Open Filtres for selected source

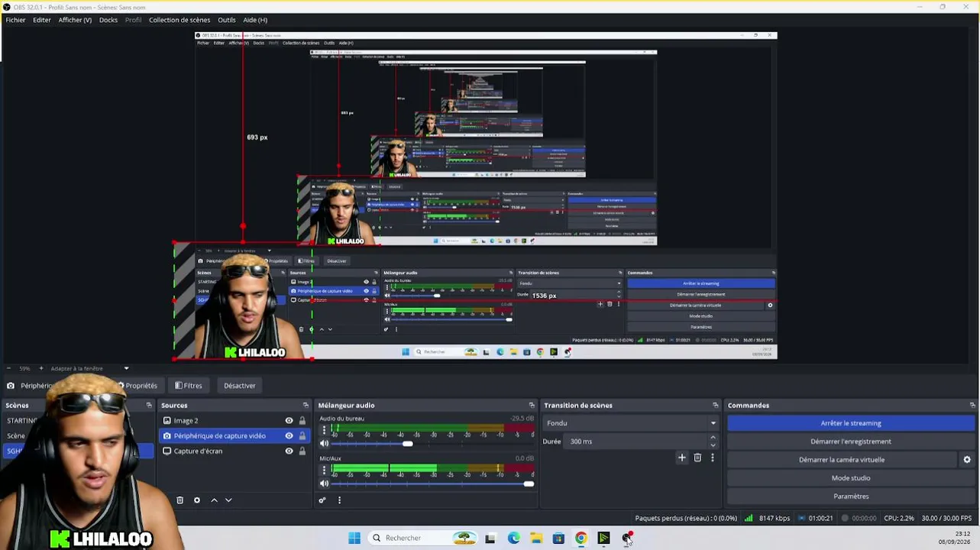coord(189,386)
